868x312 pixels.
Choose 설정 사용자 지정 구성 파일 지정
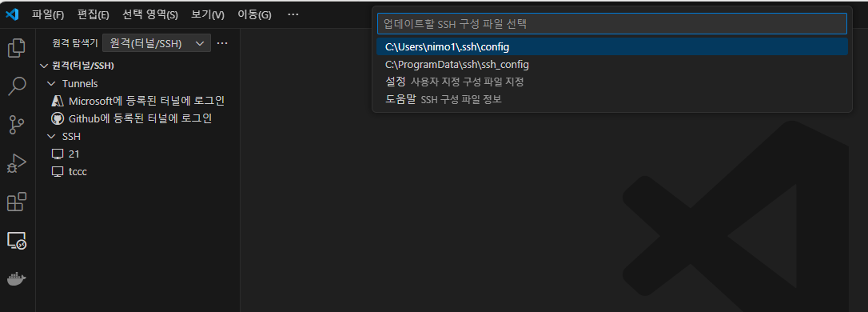click(611, 82)
